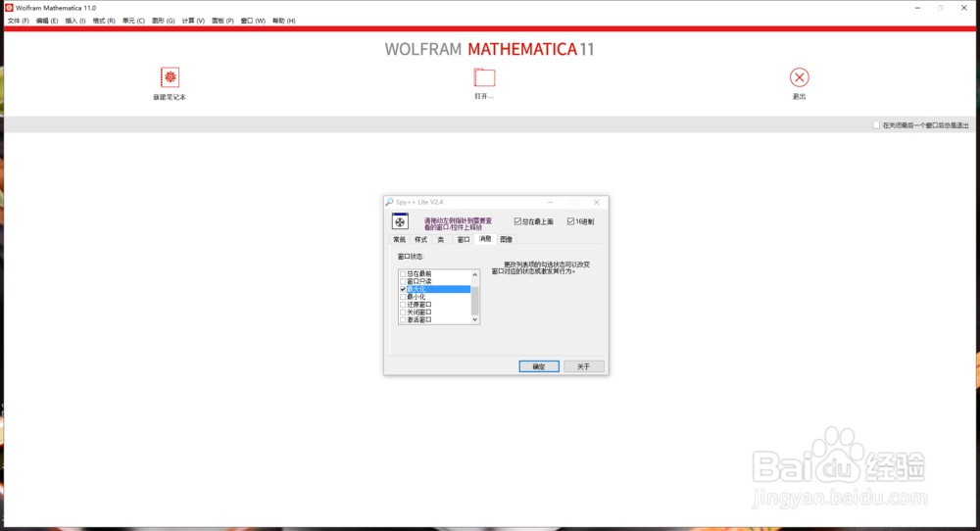The height and width of the screenshot is (531, 980).
Task: Open the 格式 (R) menu
Action: [105, 21]
